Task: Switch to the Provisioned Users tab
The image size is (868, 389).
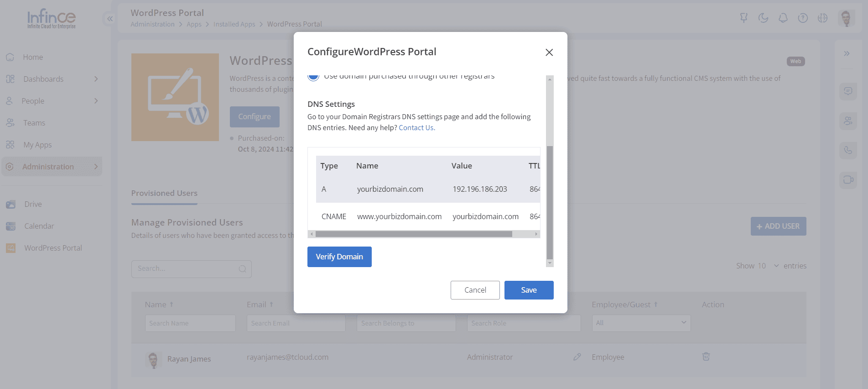Action: pyautogui.click(x=164, y=193)
